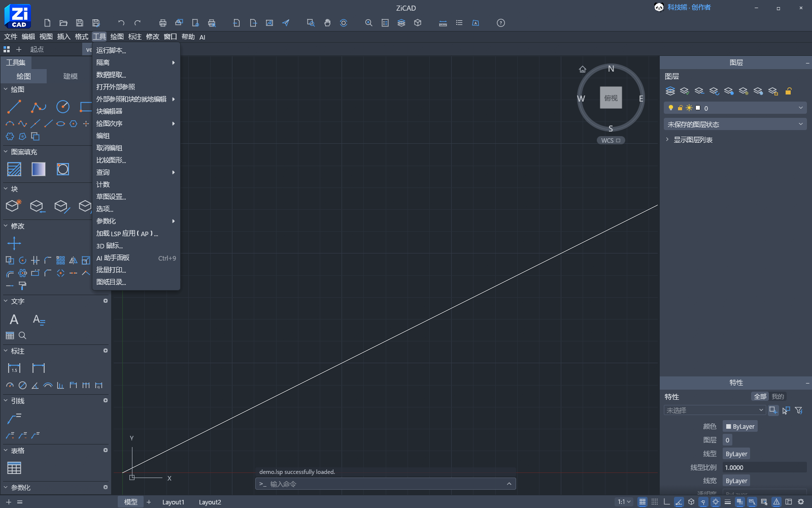Toggle annotation scale triangle in status bar

[776, 502]
